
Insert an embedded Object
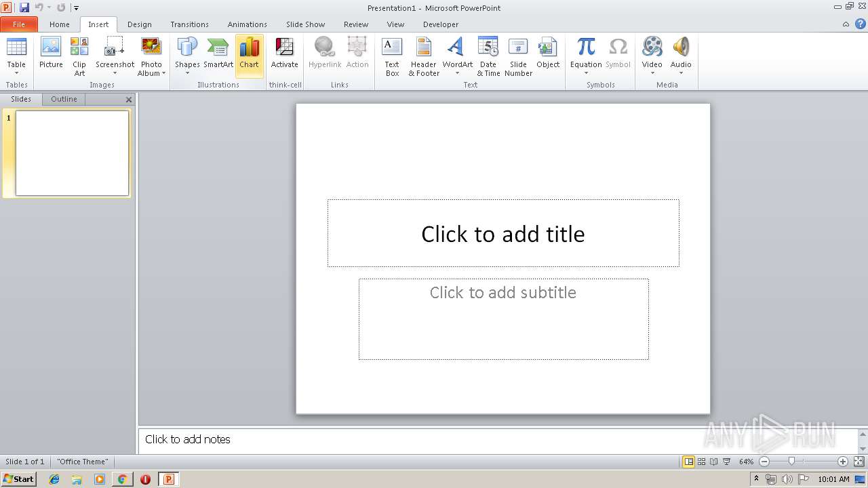pos(548,54)
